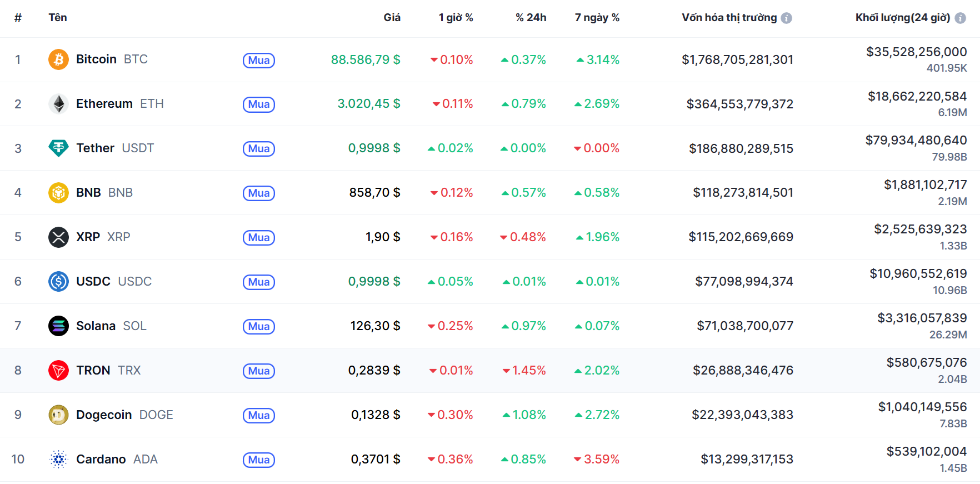
Task: Click Bitcoin 7-day change 3.14%
Action: [598, 59]
